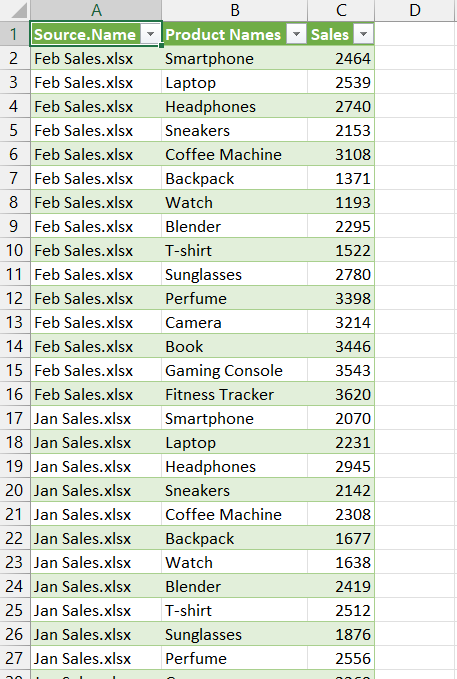Screen dimensions: 457x679
Task: Select column D header
Action: [415, 10]
